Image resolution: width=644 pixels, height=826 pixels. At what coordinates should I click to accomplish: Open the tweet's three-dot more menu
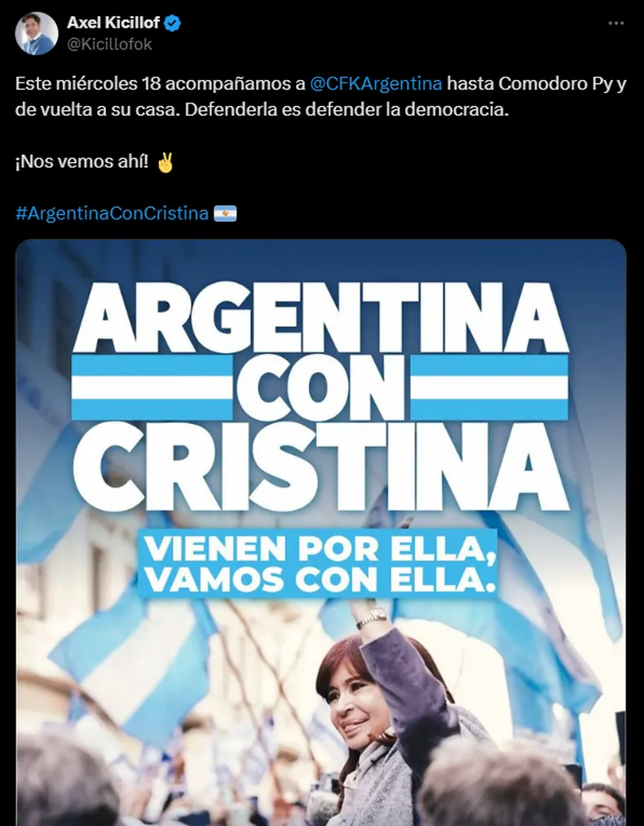pyautogui.click(x=615, y=23)
